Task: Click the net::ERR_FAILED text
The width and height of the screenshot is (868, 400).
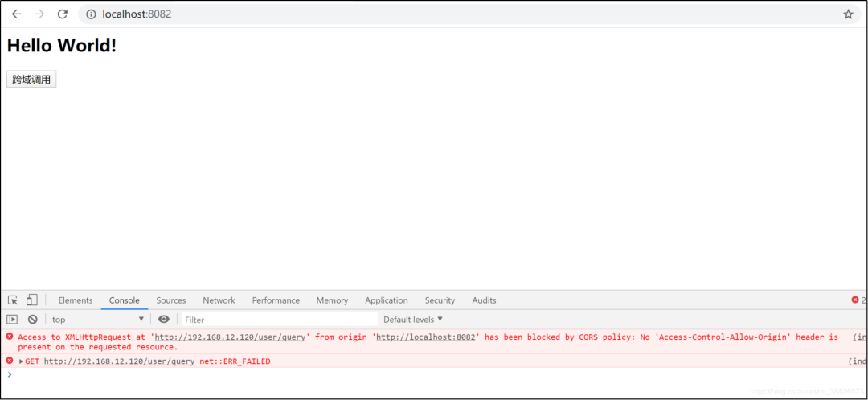Action: [x=235, y=361]
